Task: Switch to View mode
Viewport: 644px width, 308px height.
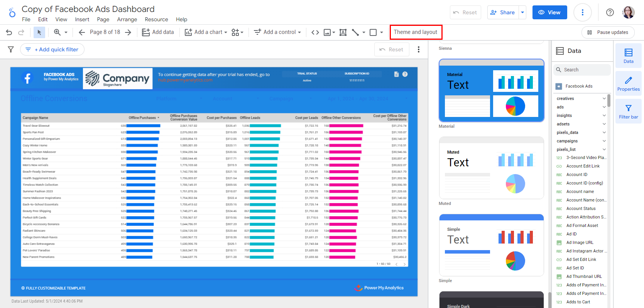Action: pos(549,12)
